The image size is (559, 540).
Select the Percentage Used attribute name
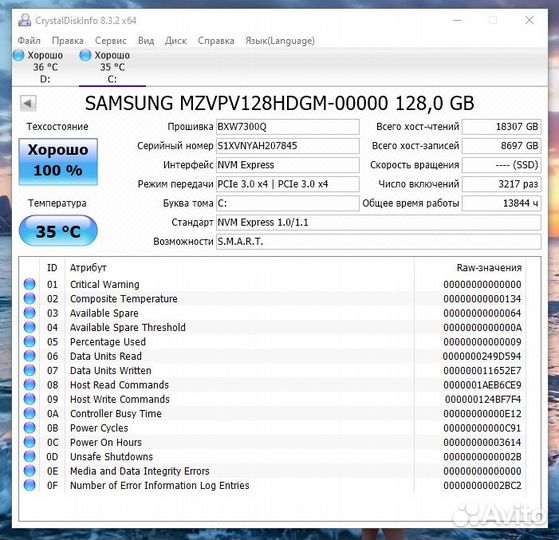point(108,342)
